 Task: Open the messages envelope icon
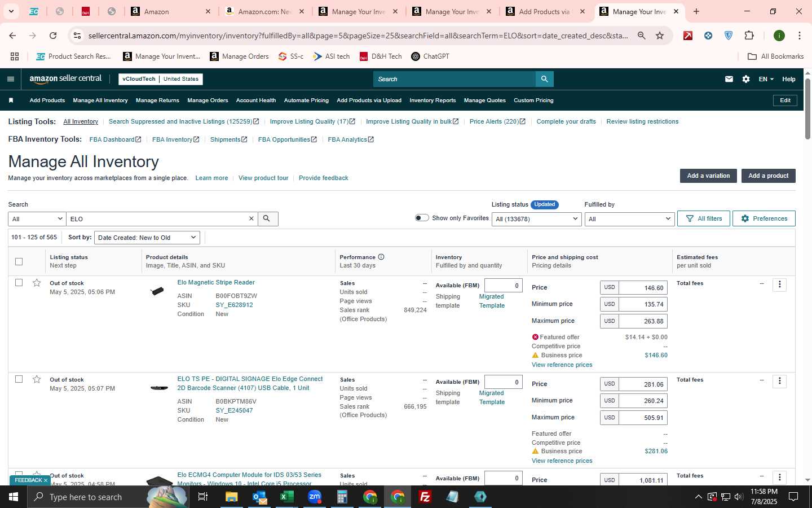coord(729,79)
